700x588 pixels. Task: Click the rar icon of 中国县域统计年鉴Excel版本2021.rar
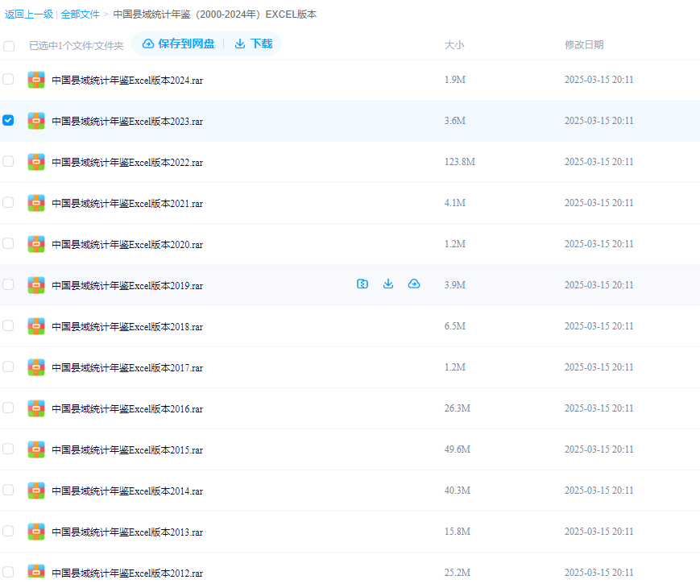pyautogui.click(x=36, y=203)
